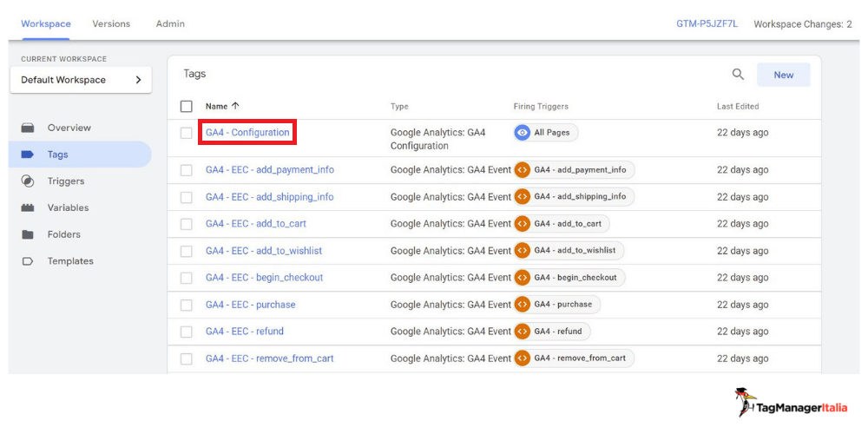Expand the Default Workspace selector chevron
Viewport: 868px width, 434px height.
click(x=138, y=80)
